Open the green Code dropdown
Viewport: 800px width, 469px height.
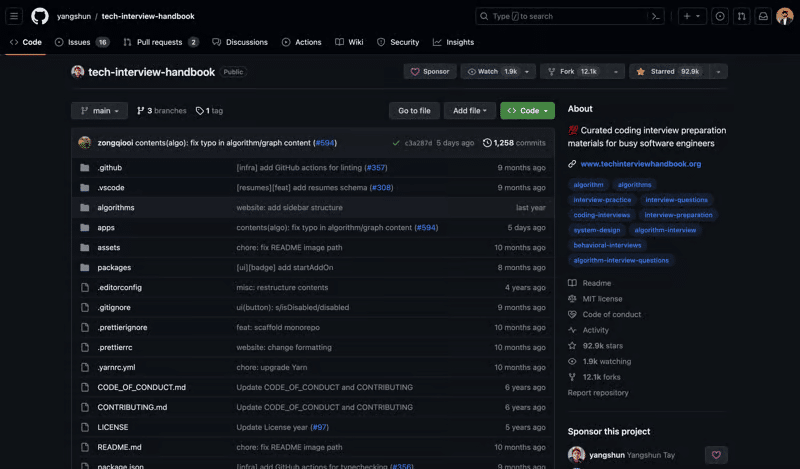click(527, 111)
